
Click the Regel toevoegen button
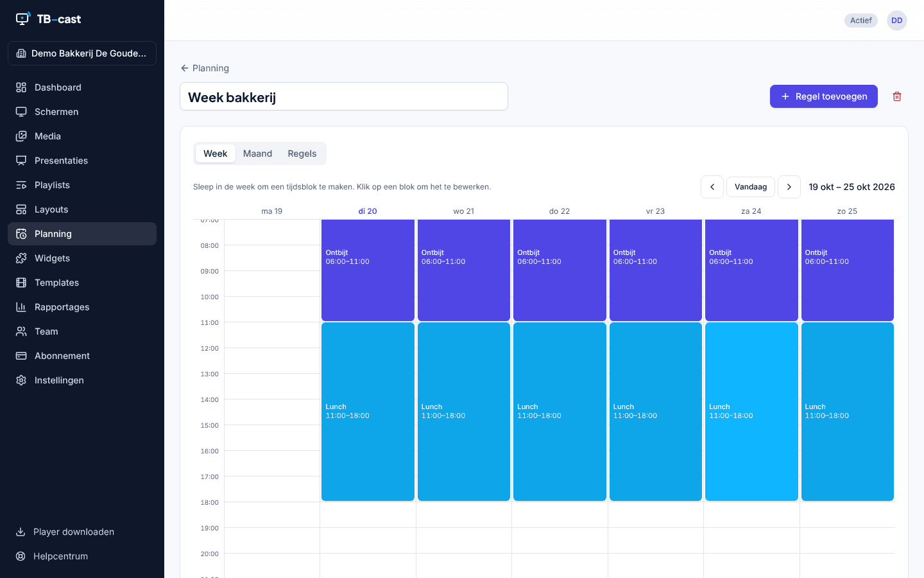tap(824, 96)
